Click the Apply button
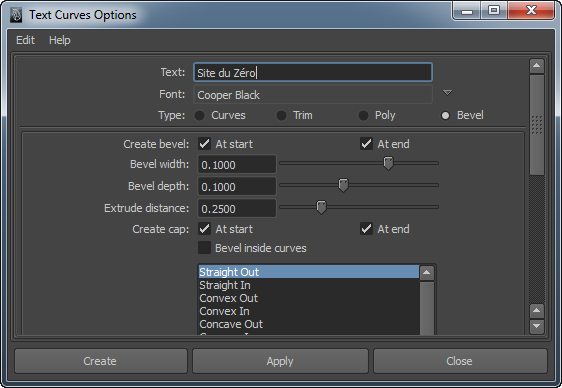The width and height of the screenshot is (562, 388). (280, 361)
